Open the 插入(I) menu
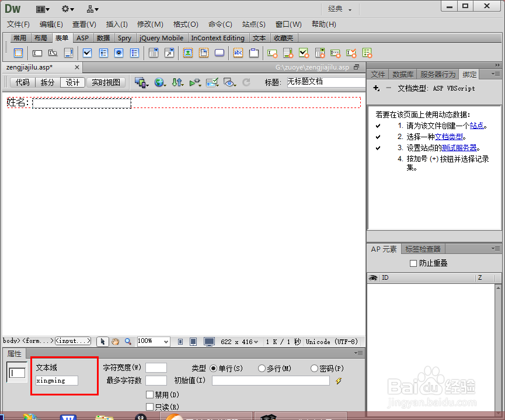The height and width of the screenshot is (420, 505). pyautogui.click(x=117, y=25)
